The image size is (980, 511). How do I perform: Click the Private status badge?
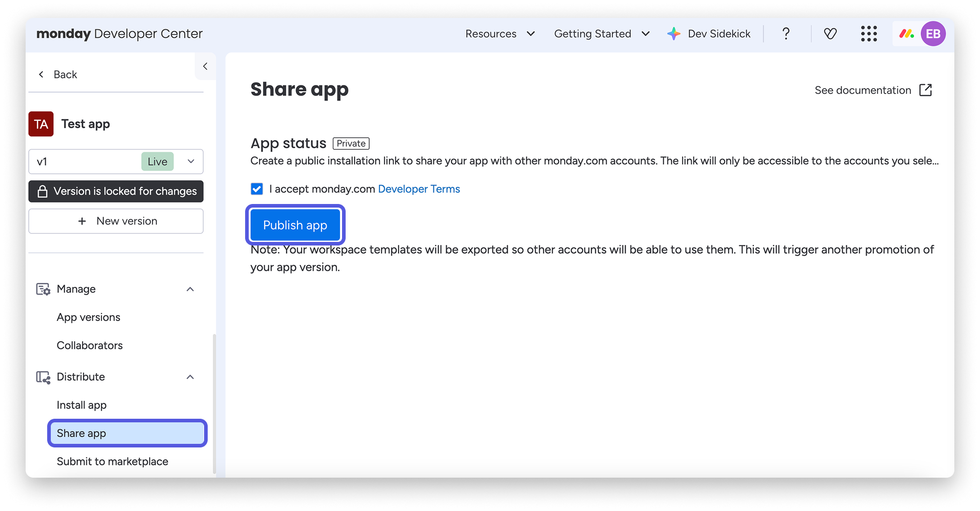[351, 144]
